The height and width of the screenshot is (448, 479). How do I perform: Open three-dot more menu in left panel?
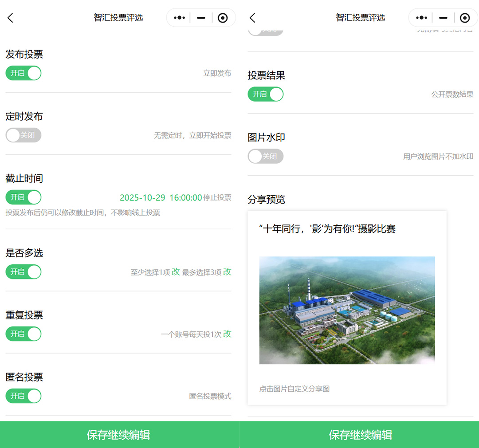pyautogui.click(x=179, y=18)
